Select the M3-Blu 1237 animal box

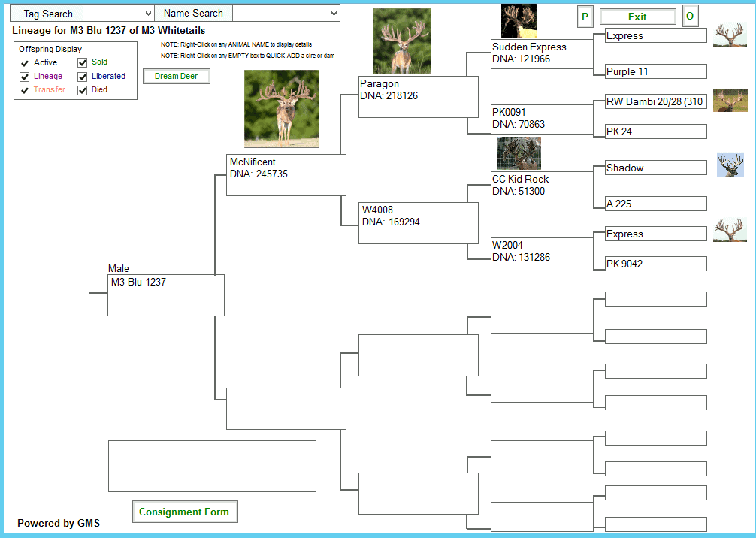pyautogui.click(x=166, y=295)
